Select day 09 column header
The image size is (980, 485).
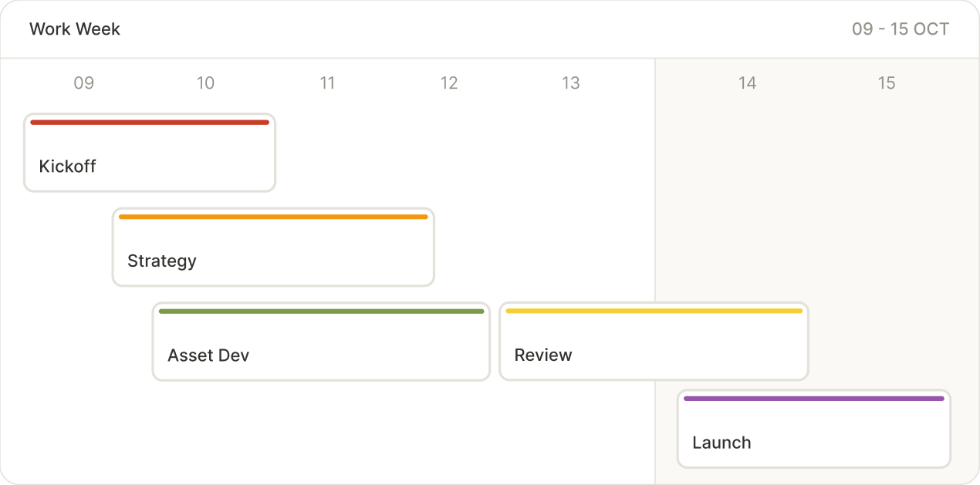pos(83,83)
